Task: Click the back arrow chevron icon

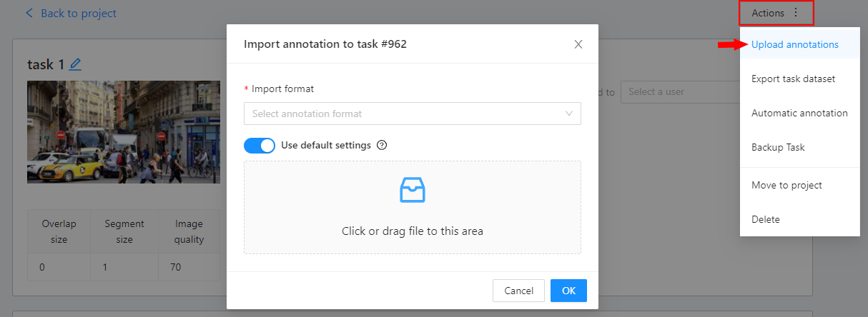Action: point(29,13)
